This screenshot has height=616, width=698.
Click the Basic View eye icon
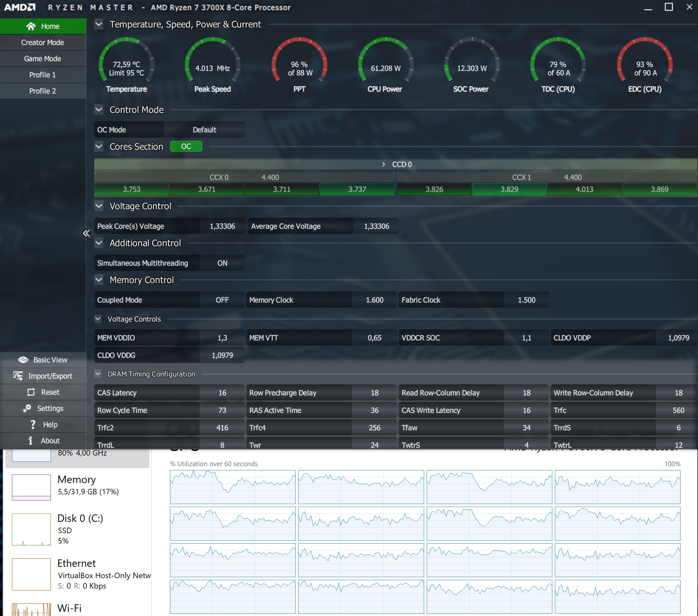tap(23, 360)
